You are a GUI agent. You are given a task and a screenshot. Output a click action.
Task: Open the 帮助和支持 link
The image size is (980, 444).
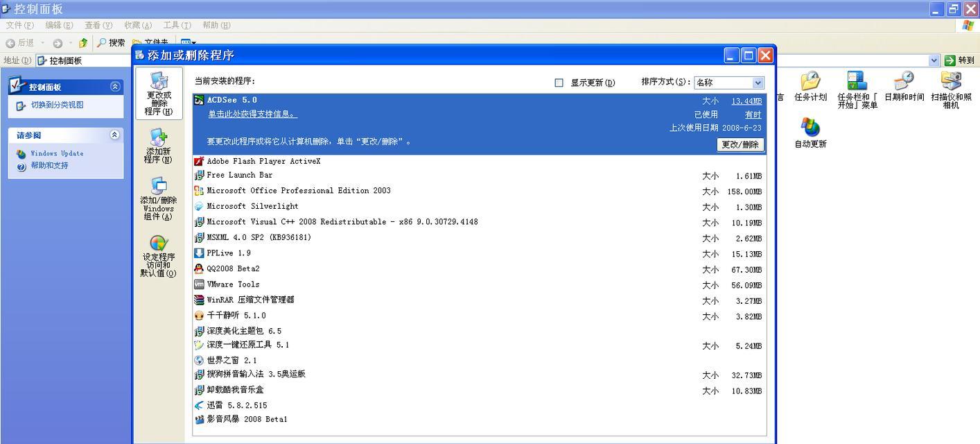(49, 166)
